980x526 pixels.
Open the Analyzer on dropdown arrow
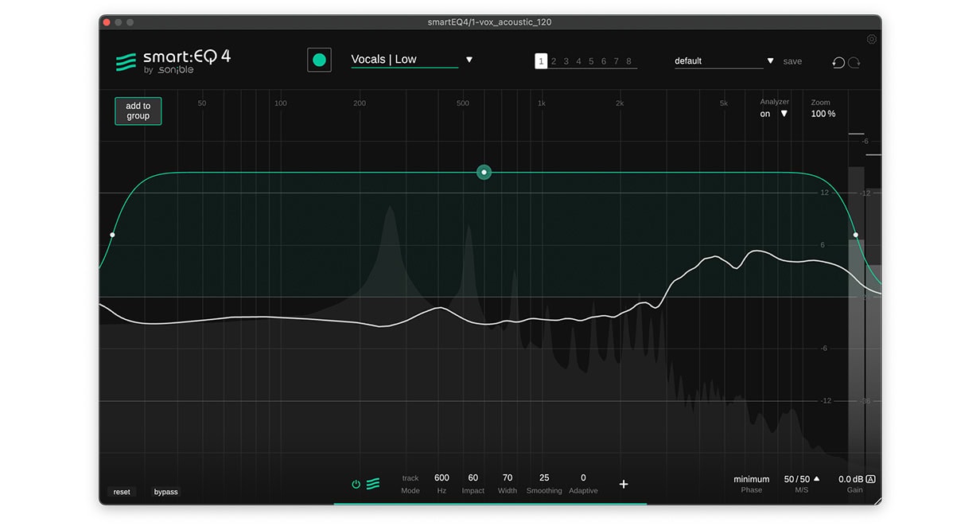[x=784, y=114]
